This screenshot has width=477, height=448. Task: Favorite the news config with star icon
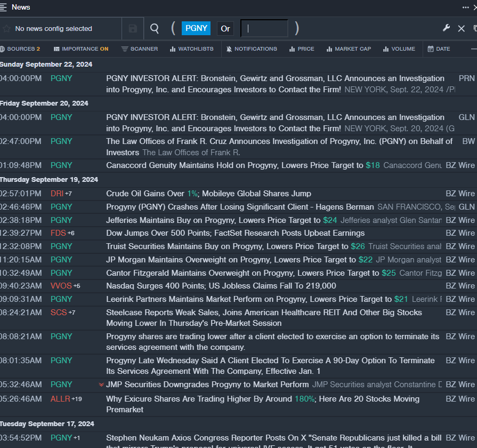(x=6, y=29)
